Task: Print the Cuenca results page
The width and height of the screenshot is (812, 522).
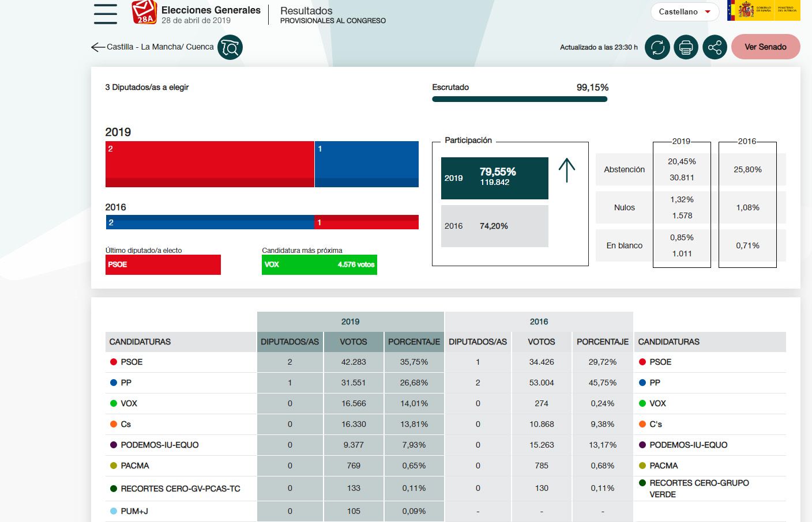Action: pyautogui.click(x=686, y=47)
